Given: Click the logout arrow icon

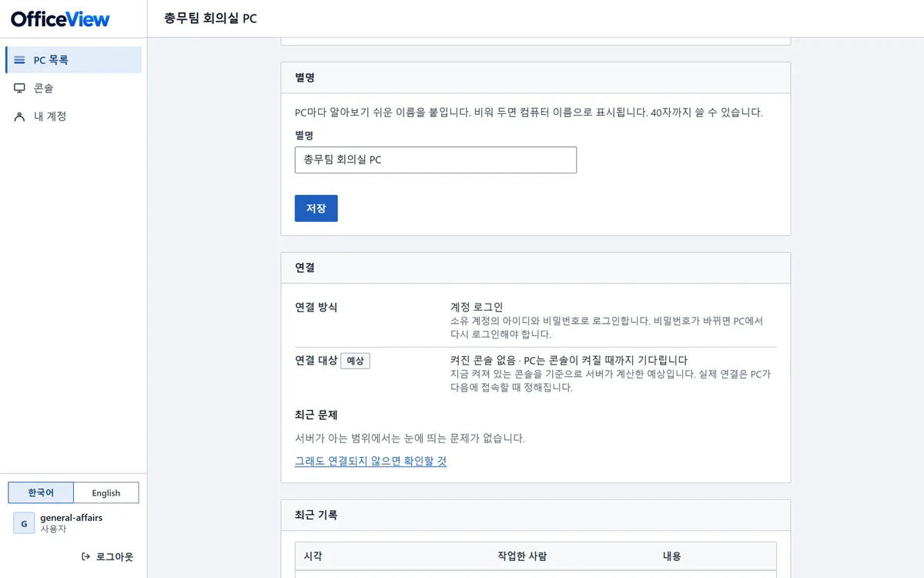Looking at the screenshot, I should 85,556.
